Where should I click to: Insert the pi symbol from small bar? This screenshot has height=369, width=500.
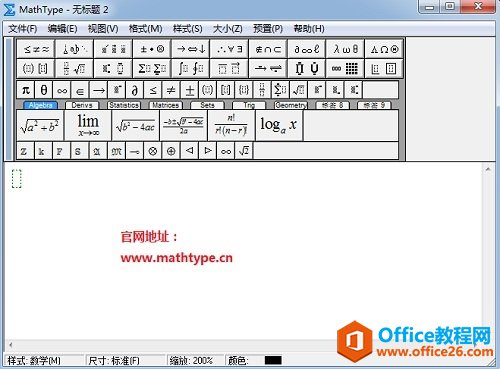click(26, 90)
